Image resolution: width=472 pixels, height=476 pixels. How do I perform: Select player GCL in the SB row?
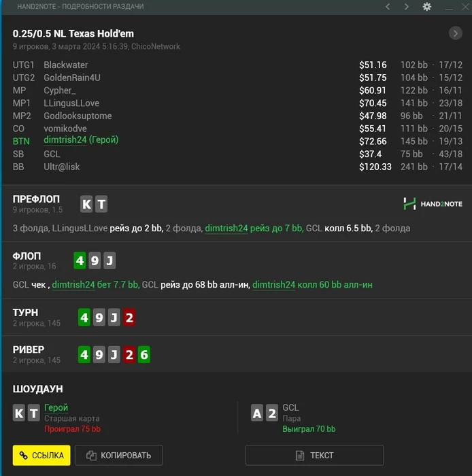[52, 154]
